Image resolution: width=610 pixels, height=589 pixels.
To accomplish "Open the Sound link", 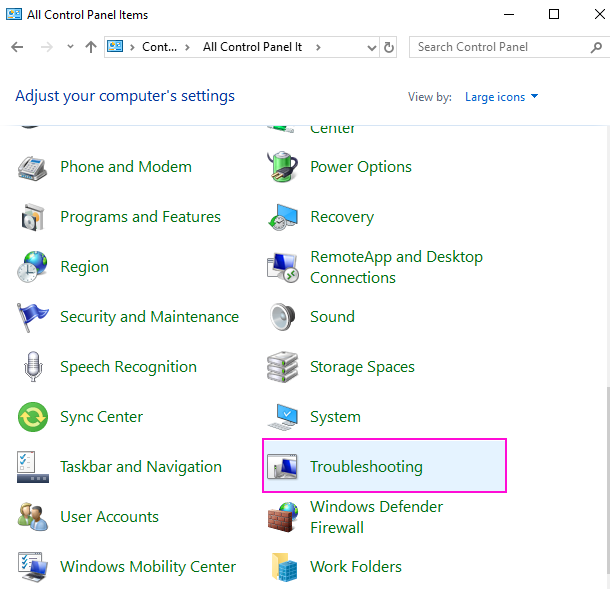I will point(332,317).
